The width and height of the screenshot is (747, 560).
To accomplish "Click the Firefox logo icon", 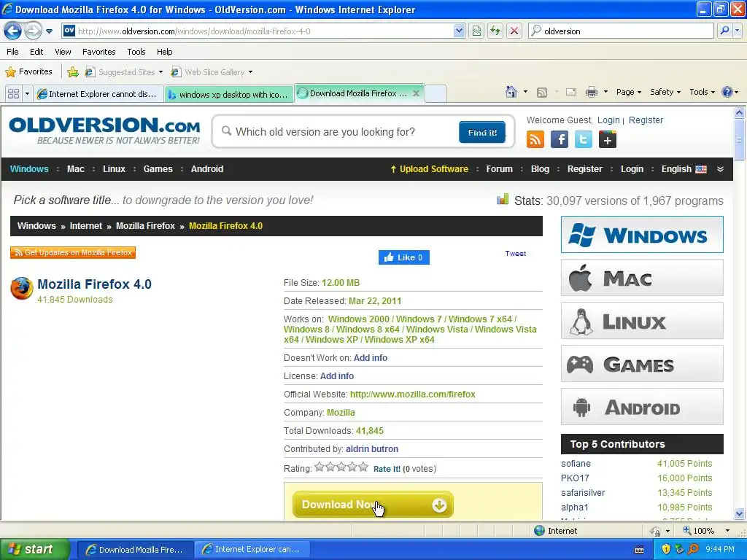I will pyautogui.click(x=21, y=288).
